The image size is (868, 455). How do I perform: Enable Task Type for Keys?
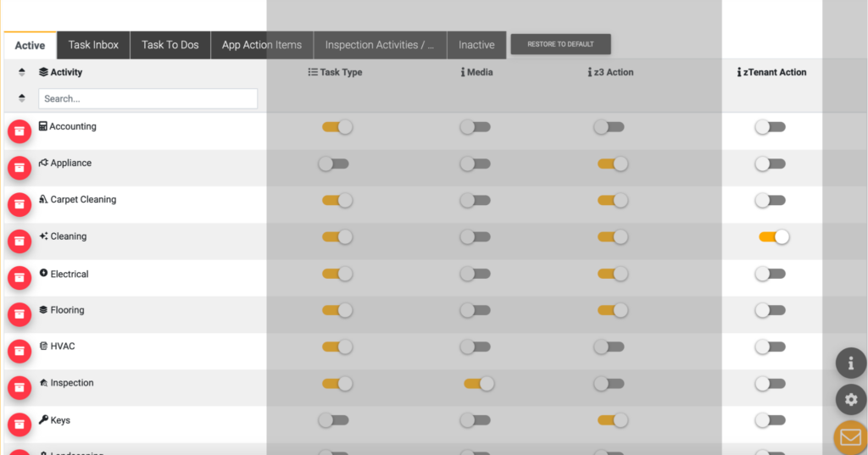pyautogui.click(x=334, y=420)
